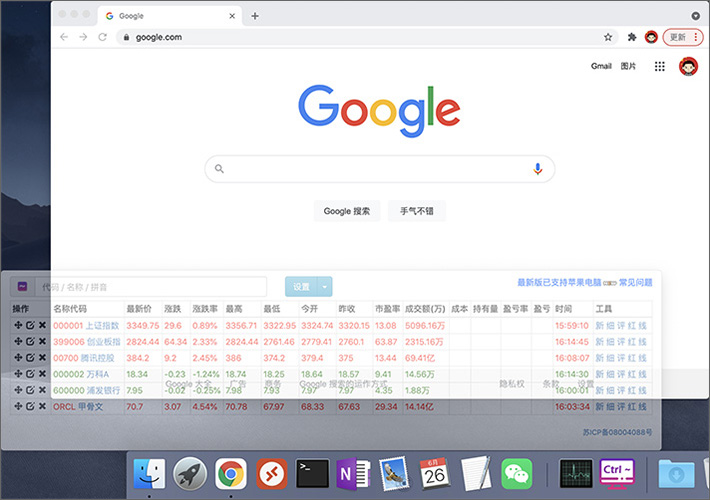This screenshot has width=710, height=500.
Task: Go forward in Chrome
Action: [x=83, y=37]
